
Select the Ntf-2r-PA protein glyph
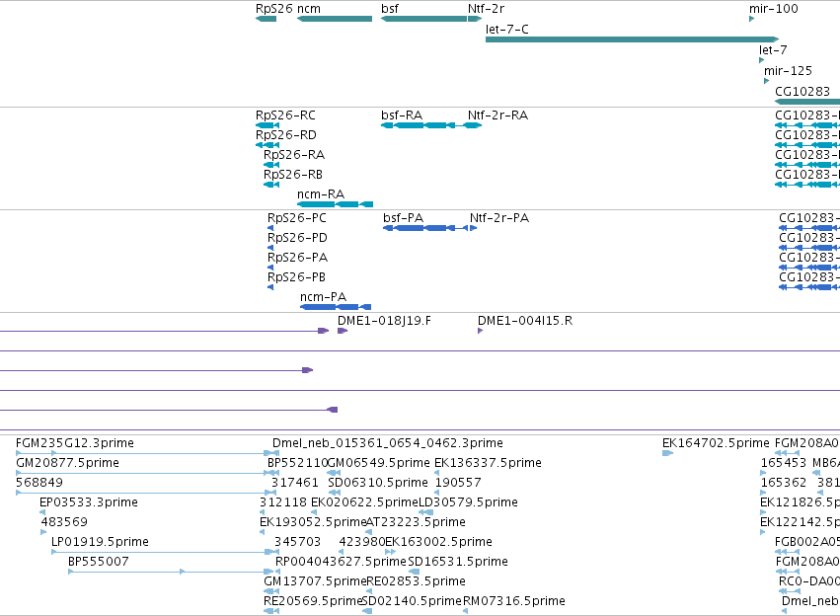click(x=473, y=228)
